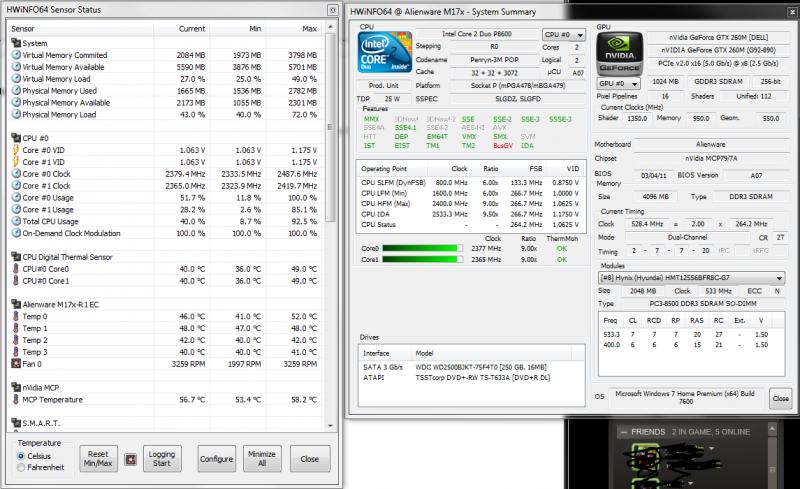Select the Temp 1 sensor row
The height and width of the screenshot is (489, 800).
point(166,328)
